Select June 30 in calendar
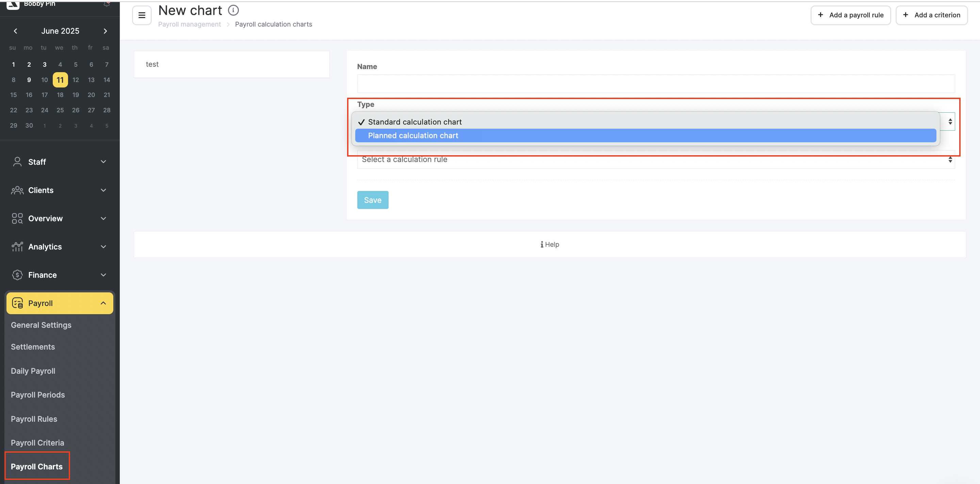This screenshot has height=484, width=980. coord(29,126)
